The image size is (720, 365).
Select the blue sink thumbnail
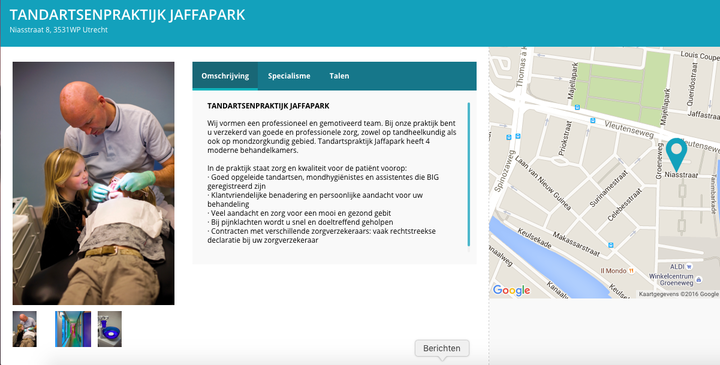[110, 329]
